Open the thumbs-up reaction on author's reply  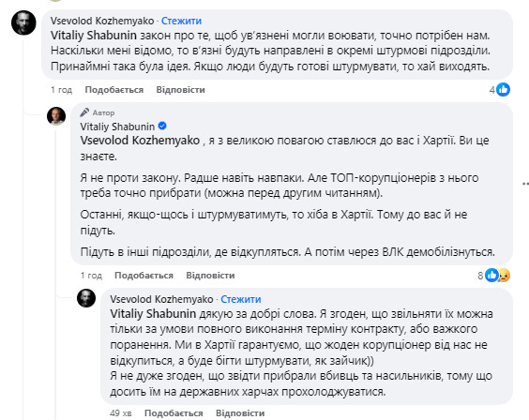pos(491,276)
